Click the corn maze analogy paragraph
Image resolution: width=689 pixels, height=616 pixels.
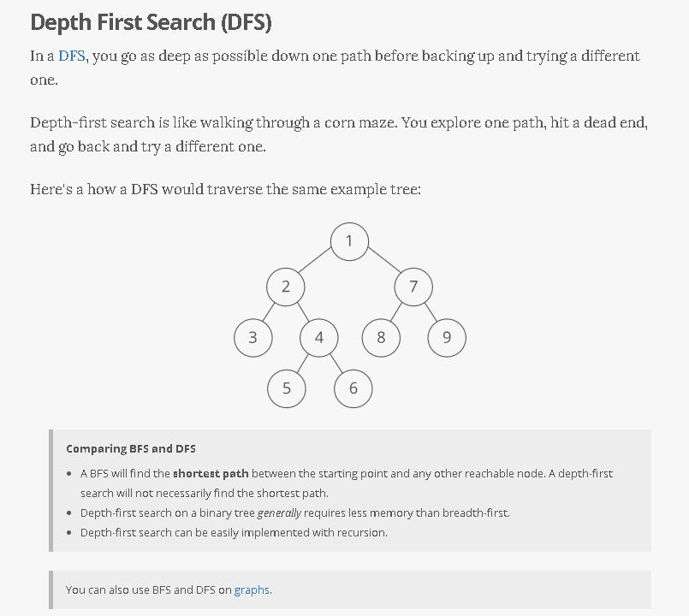(338, 134)
